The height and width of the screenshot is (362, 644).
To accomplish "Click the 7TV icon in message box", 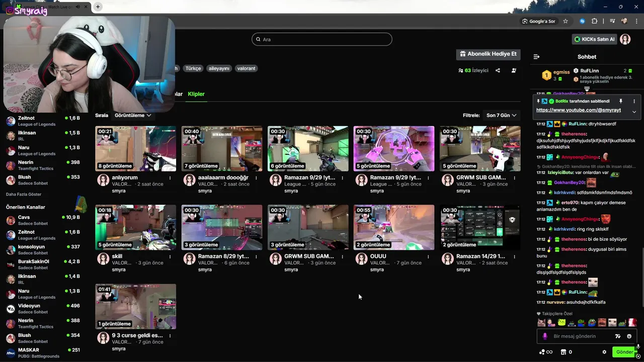I will pos(618,336).
